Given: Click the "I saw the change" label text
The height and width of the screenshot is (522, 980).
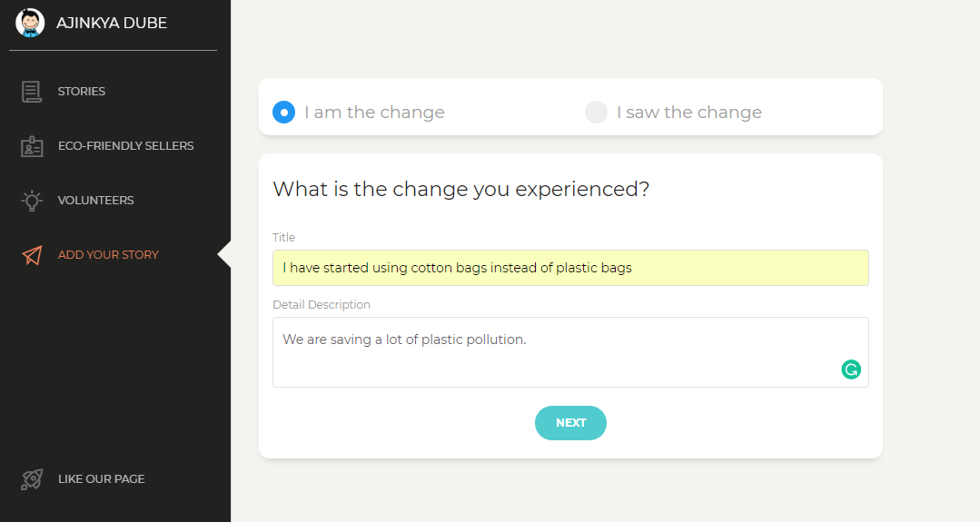Looking at the screenshot, I should (x=688, y=113).
